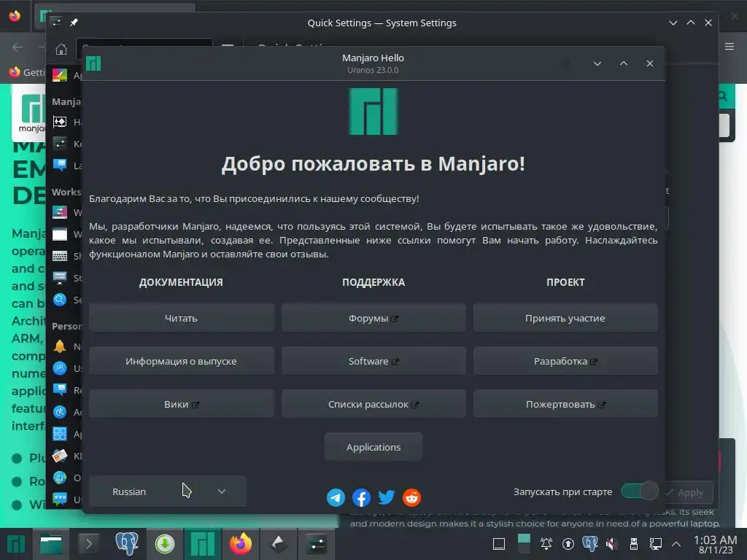Select the Hardware Configuration card icon in sidebar
747x560 pixels.
60,122
